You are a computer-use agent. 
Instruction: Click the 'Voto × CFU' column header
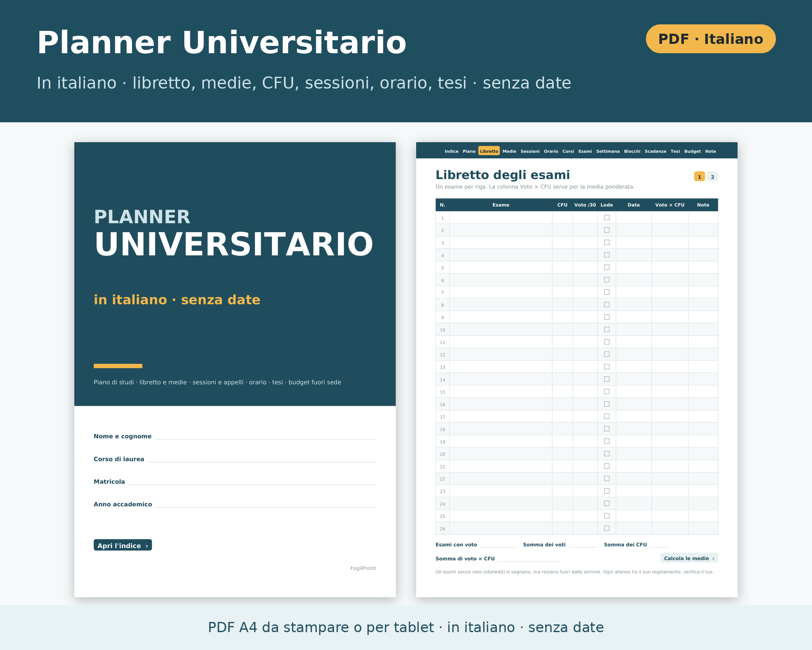click(670, 205)
